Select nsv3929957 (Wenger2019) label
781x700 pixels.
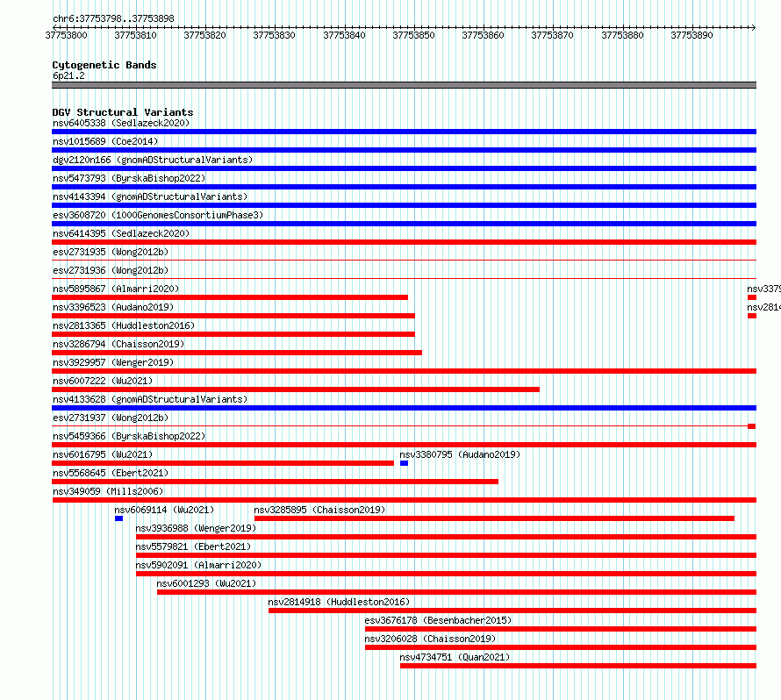coord(113,362)
